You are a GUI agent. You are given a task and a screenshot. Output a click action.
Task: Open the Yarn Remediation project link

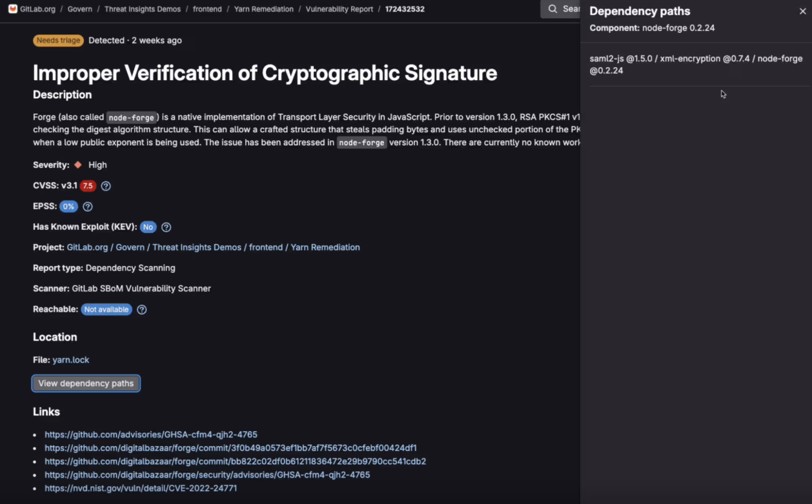325,247
